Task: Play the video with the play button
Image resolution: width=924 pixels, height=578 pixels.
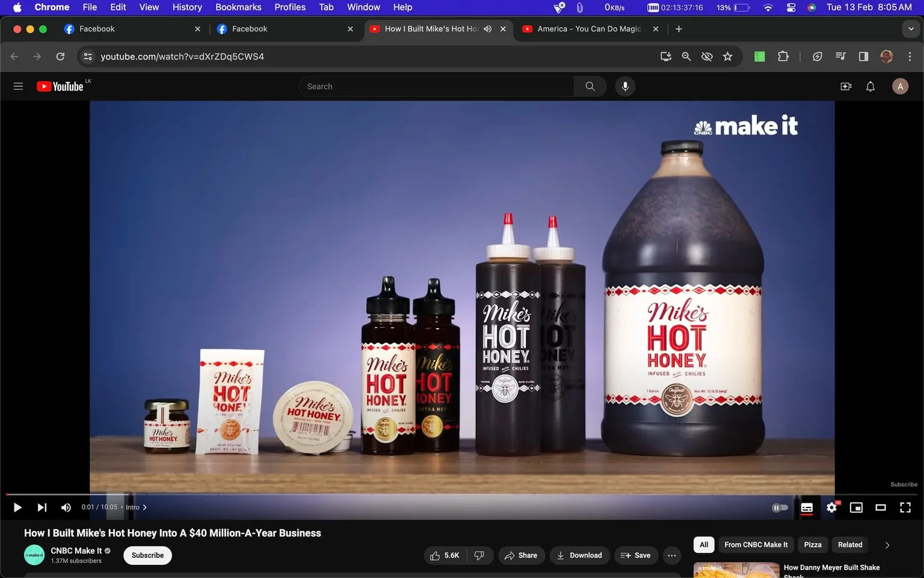Action: pos(17,508)
